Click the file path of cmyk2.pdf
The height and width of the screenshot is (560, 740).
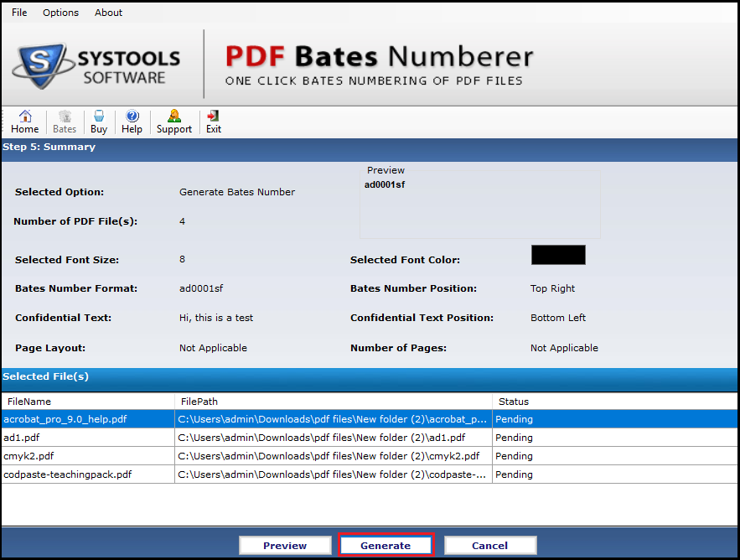coord(329,456)
